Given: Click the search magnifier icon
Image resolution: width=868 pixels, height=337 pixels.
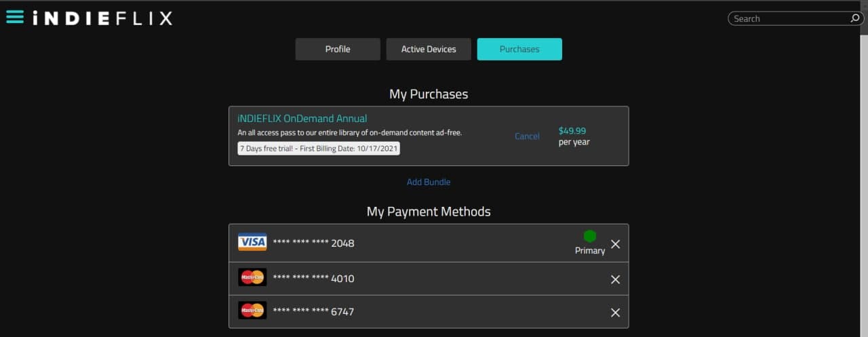Looking at the screenshot, I should [x=855, y=18].
